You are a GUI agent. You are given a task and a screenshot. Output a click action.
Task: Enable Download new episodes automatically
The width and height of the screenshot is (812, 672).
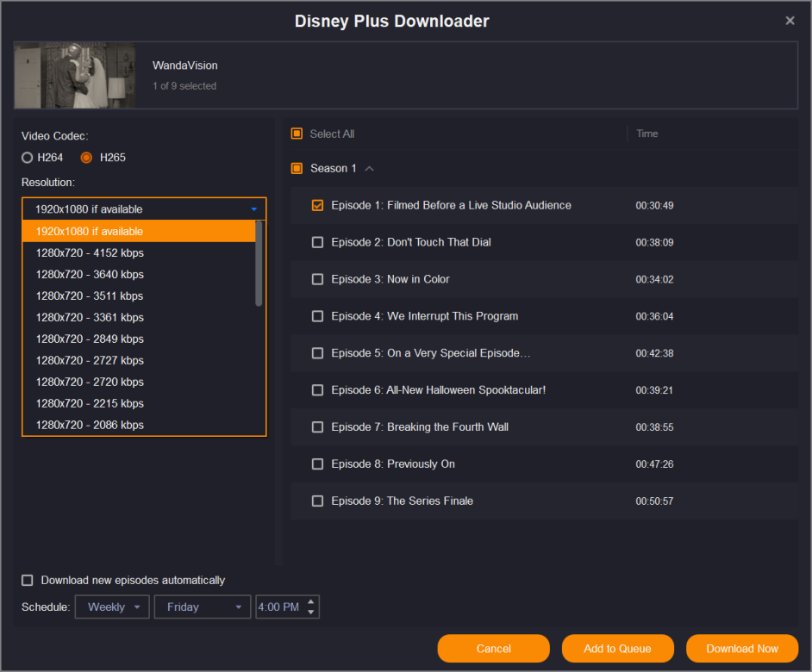(28, 581)
